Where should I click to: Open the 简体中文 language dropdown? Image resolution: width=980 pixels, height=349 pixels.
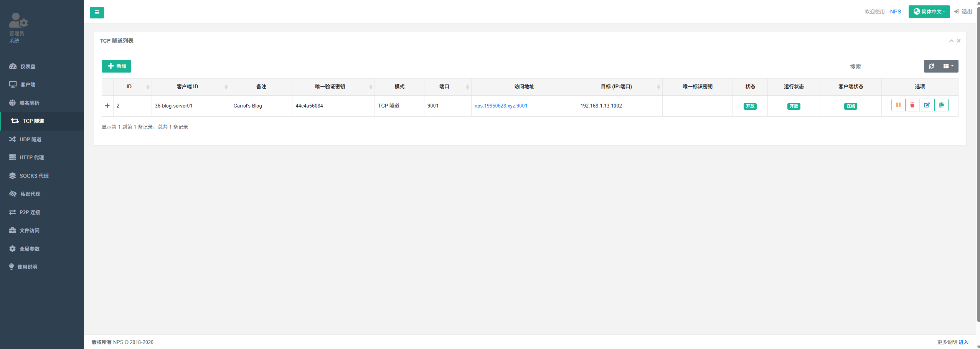pos(929,12)
